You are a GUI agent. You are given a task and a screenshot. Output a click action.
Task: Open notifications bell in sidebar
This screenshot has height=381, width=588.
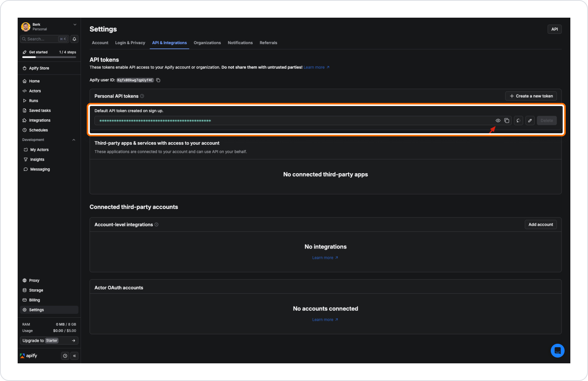(74, 39)
